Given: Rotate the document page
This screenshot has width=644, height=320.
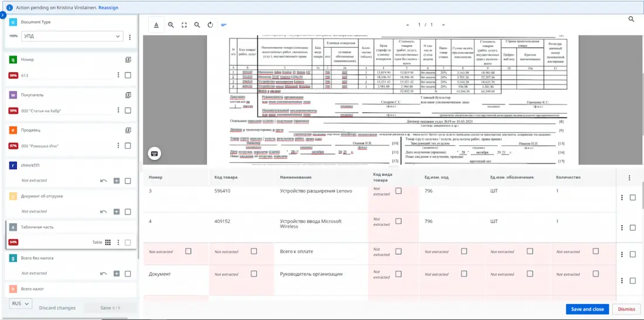Looking at the screenshot, I should [x=210, y=25].
